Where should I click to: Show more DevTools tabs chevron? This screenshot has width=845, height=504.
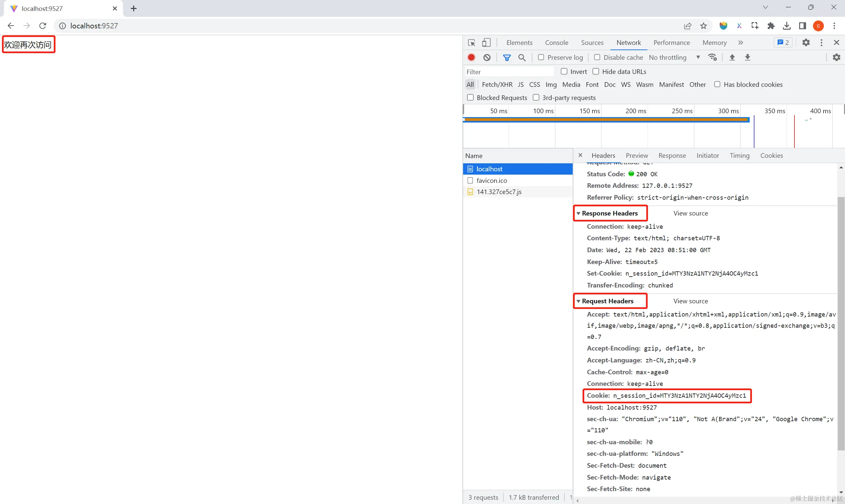pos(740,43)
